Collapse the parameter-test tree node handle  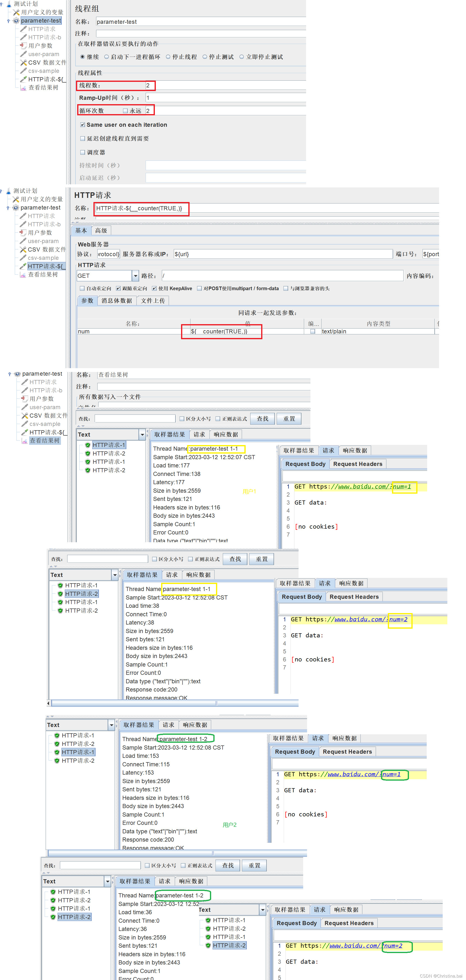(9, 21)
